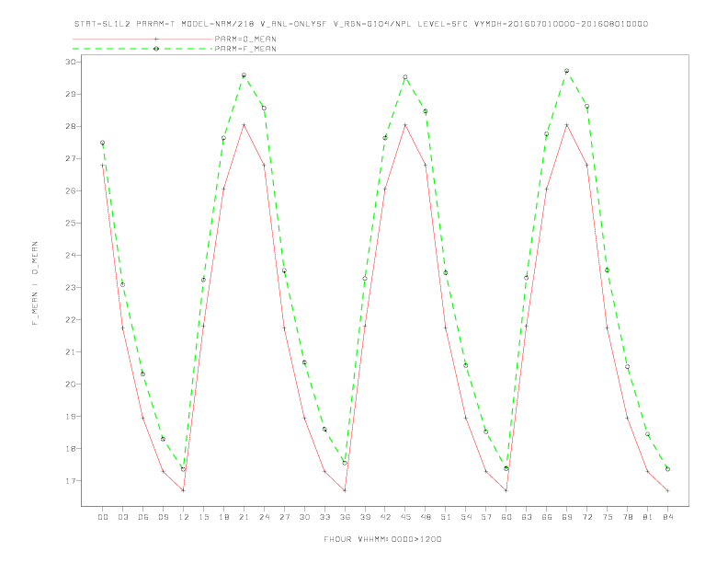The width and height of the screenshot is (728, 563).
Task: Click the y-axis tick label 23
Action: [x=70, y=288]
